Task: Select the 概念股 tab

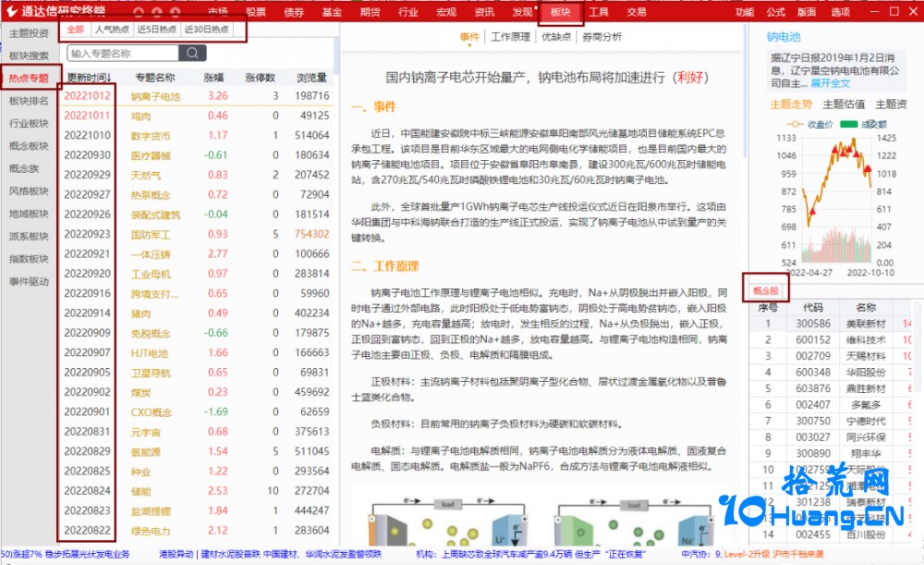Action: pos(765,290)
